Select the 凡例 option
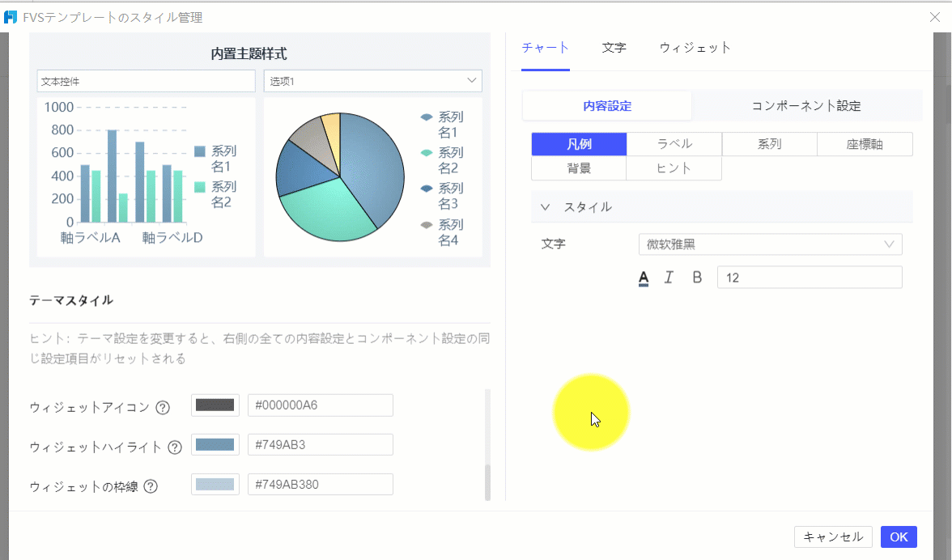The height and width of the screenshot is (560, 952). [580, 144]
